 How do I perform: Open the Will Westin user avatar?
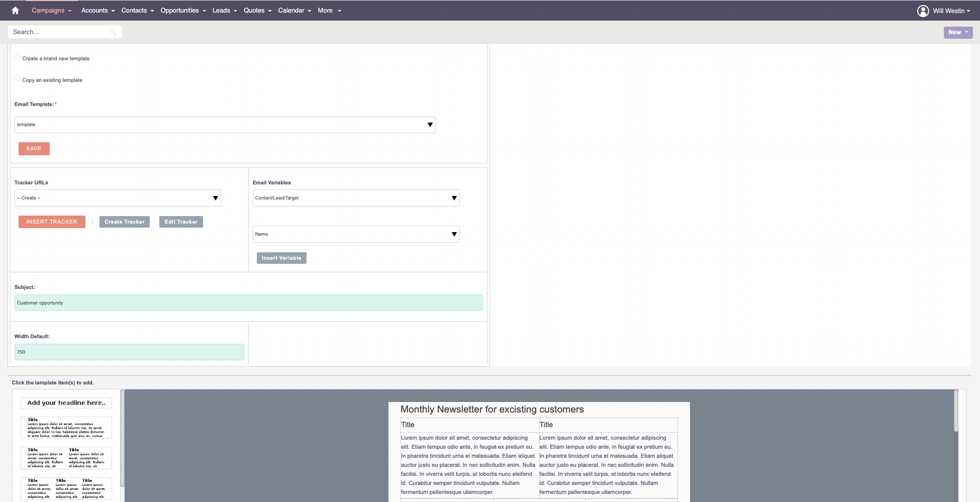tap(923, 11)
